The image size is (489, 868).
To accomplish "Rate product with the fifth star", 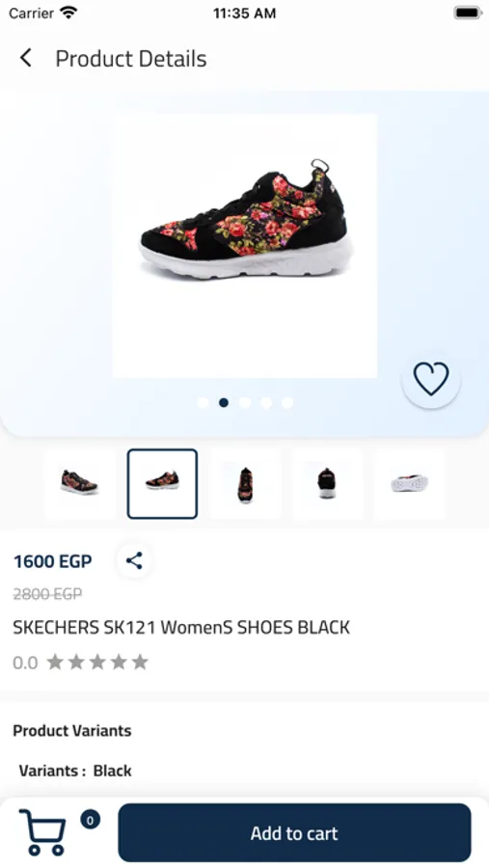I will 140,662.
